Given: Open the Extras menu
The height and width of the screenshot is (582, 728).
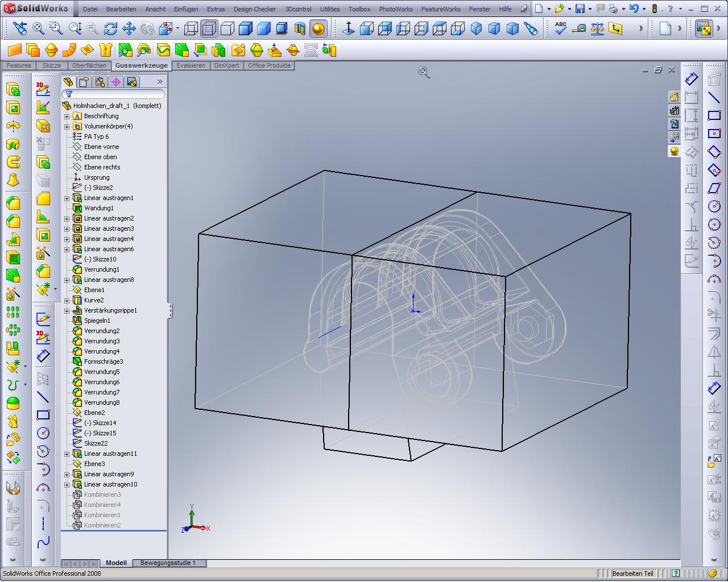Looking at the screenshot, I should pyautogui.click(x=216, y=9).
